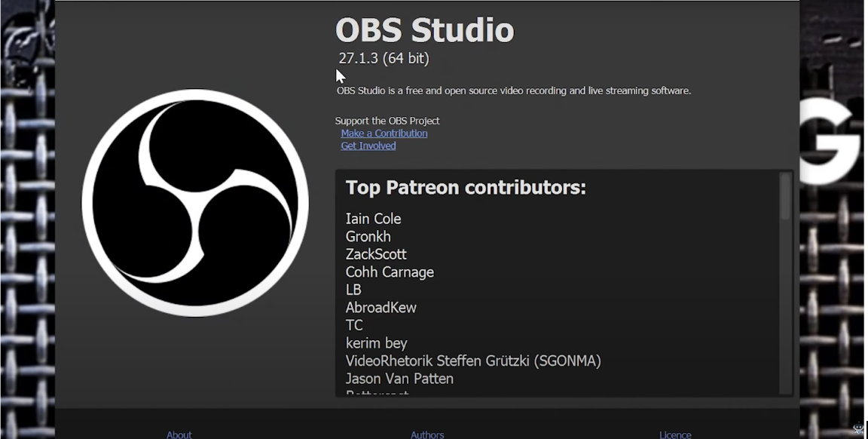Click the OBS Studio circular logo

coord(195,203)
